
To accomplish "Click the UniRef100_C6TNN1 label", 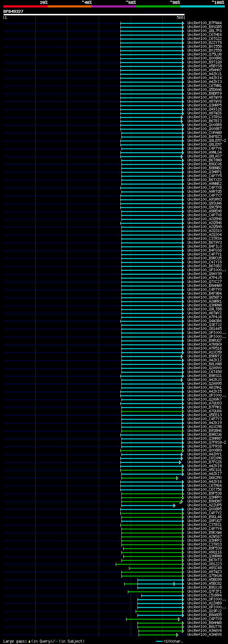I will pos(204,86).
